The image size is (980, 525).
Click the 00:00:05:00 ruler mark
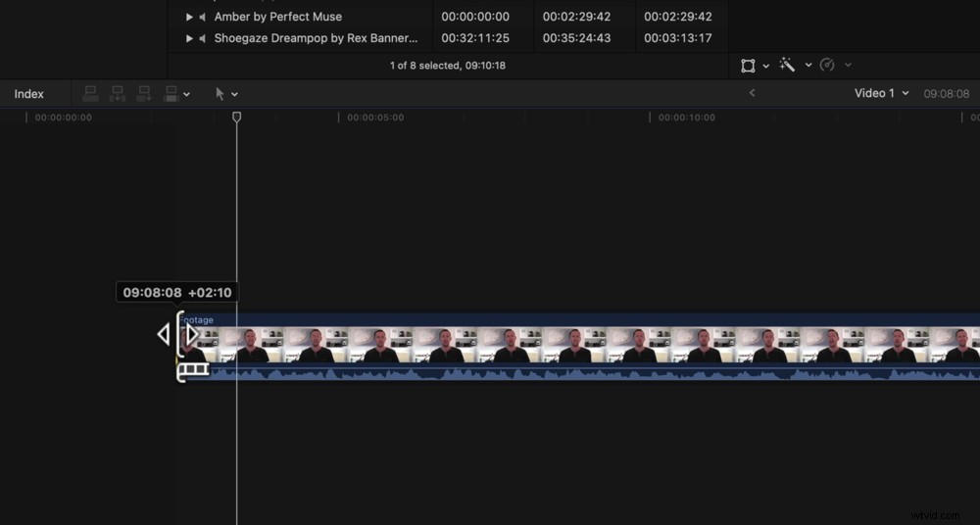(375, 118)
